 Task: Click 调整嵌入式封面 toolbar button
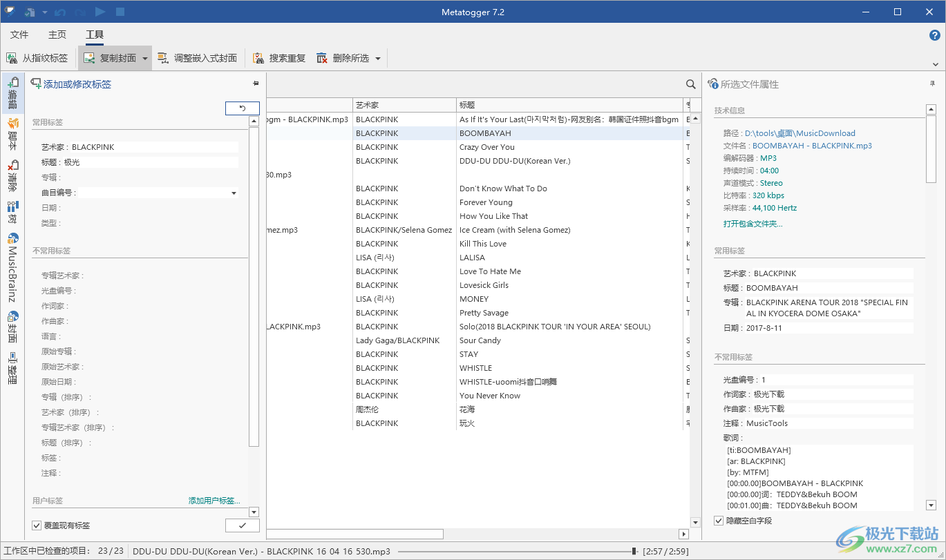pyautogui.click(x=197, y=59)
